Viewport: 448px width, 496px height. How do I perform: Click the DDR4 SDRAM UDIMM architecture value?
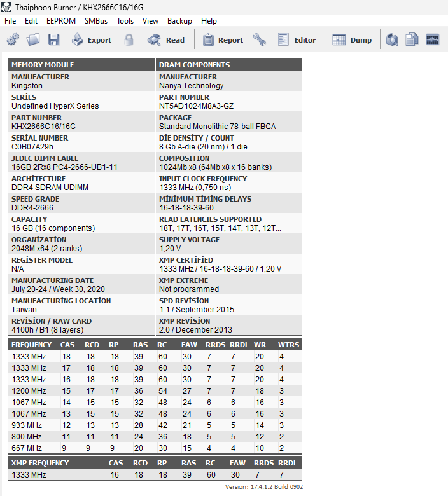tap(50, 188)
